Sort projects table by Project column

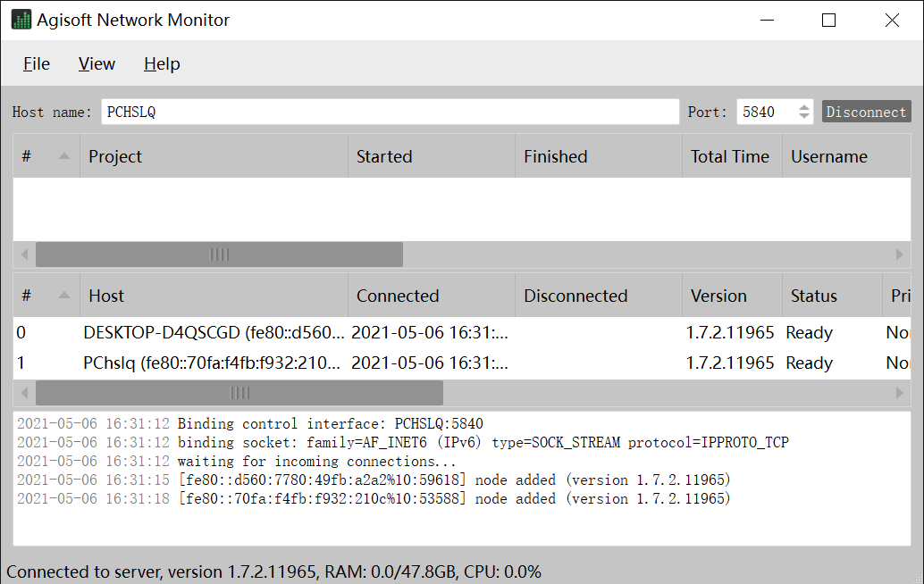pos(214,156)
